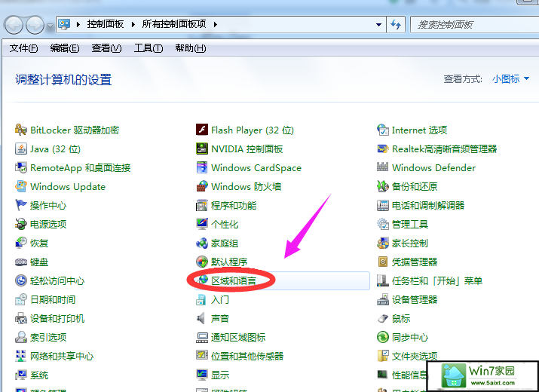Image resolution: width=539 pixels, height=392 pixels.
Task: Open the 编辑(E) menu
Action: click(x=65, y=48)
